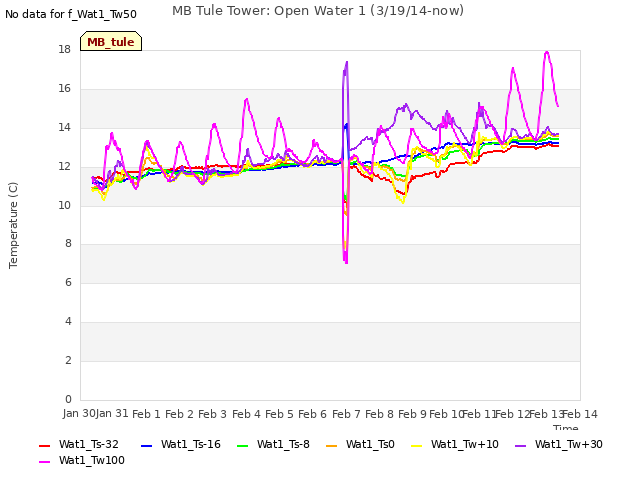
Task: Click the 8 y-axis tick label
Action: 68,244
